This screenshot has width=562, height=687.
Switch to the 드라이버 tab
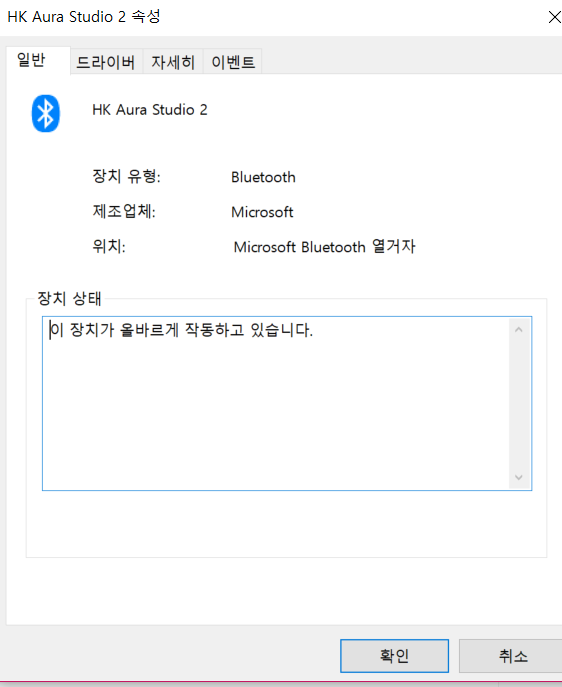[106, 62]
